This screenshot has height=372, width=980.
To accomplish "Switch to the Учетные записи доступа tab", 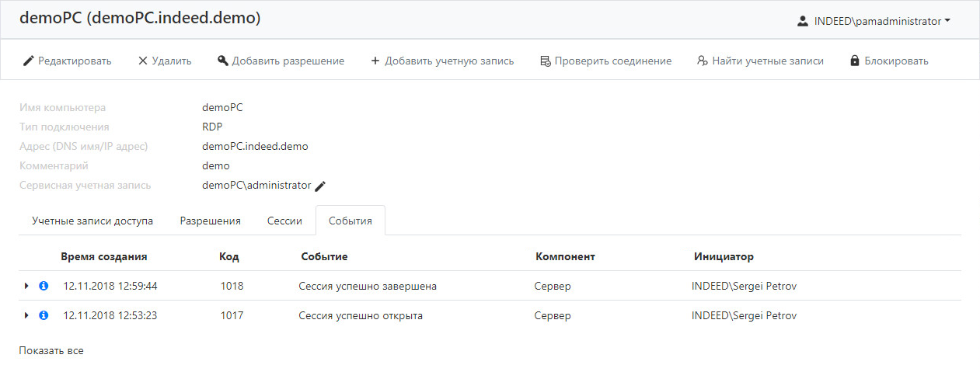I will [92, 221].
